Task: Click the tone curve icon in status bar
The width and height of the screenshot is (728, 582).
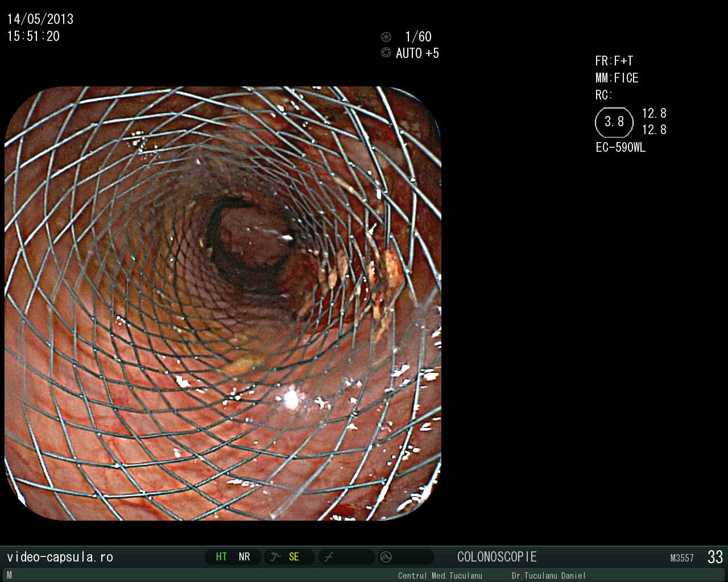Action: pos(329,557)
